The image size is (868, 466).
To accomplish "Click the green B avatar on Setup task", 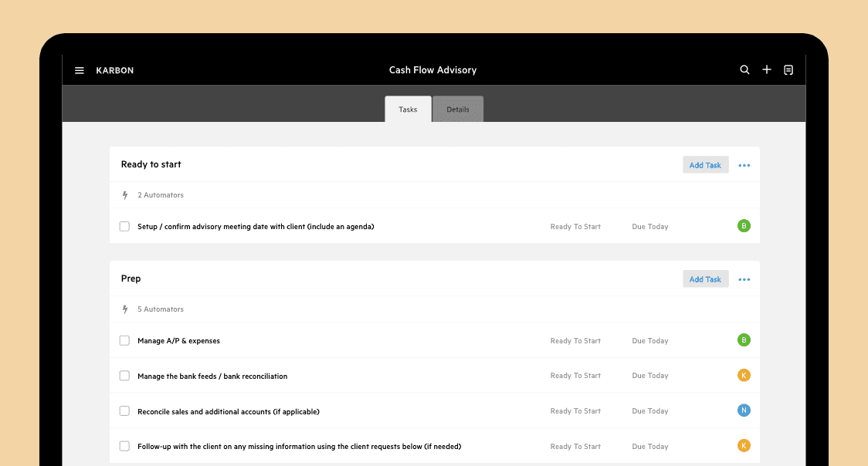I will (x=744, y=225).
